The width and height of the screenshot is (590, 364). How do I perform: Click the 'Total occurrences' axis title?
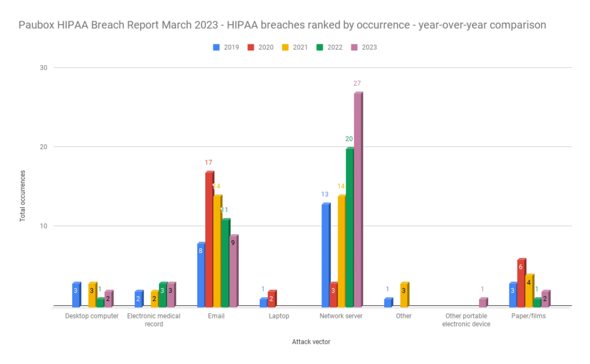23,196
